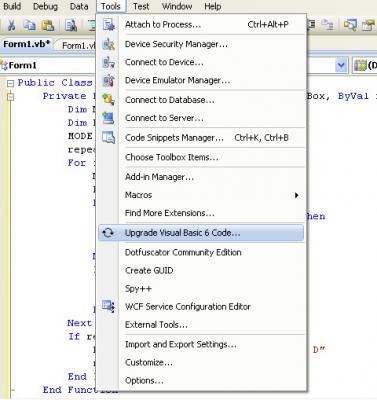
Task: Select Attach to Process menu entry
Action: (201, 25)
